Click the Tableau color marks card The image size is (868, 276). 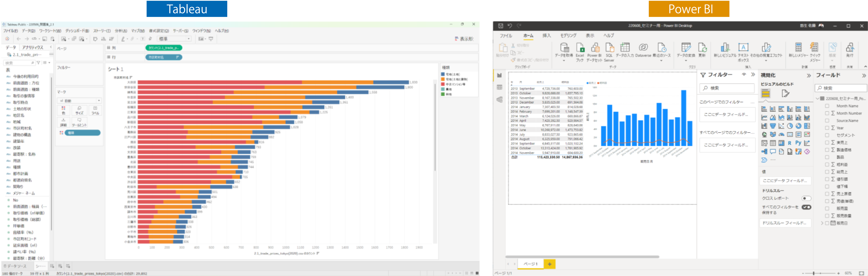coord(63,110)
